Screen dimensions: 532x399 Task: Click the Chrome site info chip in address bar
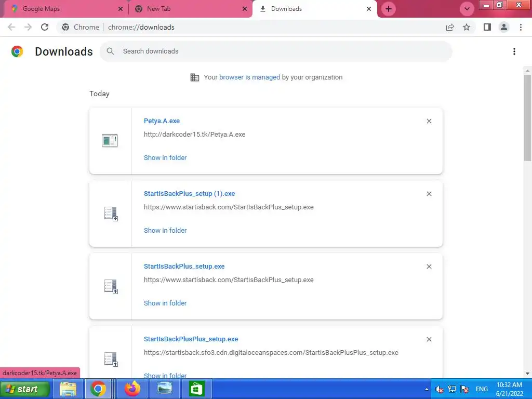pos(81,27)
